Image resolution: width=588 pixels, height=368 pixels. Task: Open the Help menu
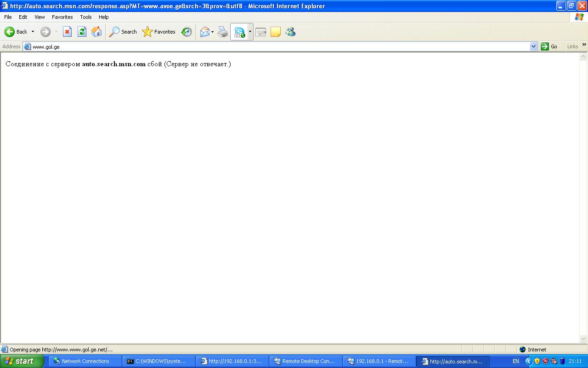click(x=104, y=17)
